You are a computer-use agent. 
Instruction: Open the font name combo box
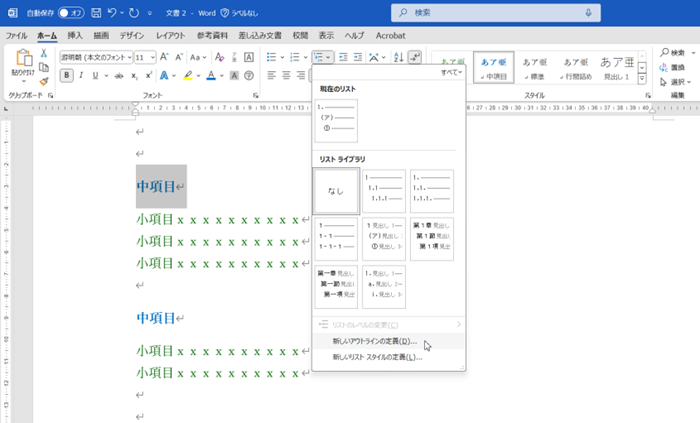(97, 57)
